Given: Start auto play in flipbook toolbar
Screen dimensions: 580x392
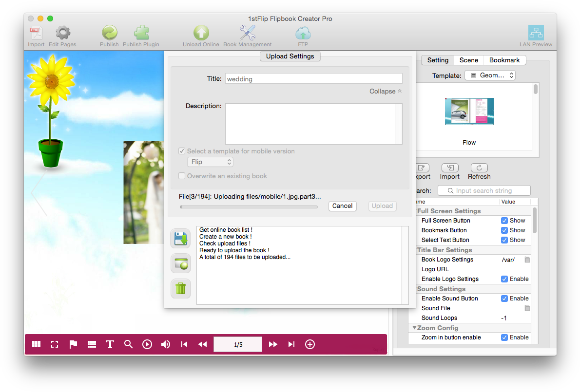Looking at the screenshot, I should tap(147, 344).
